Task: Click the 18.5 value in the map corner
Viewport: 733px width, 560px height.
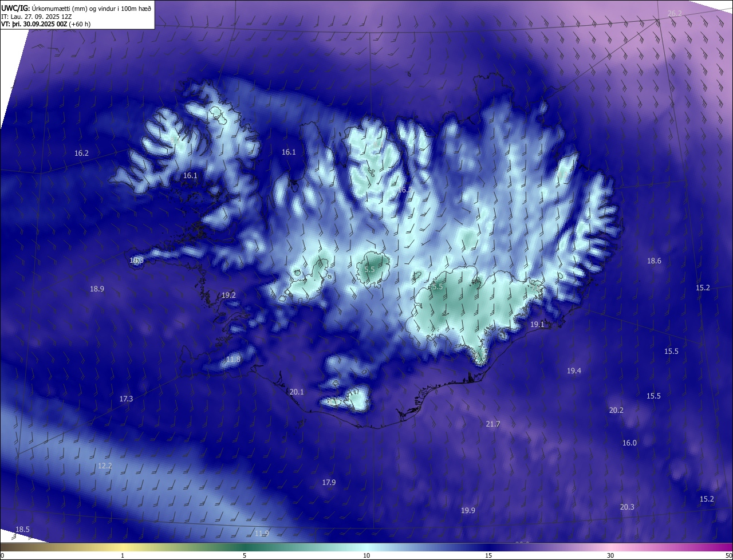Action: [22, 530]
